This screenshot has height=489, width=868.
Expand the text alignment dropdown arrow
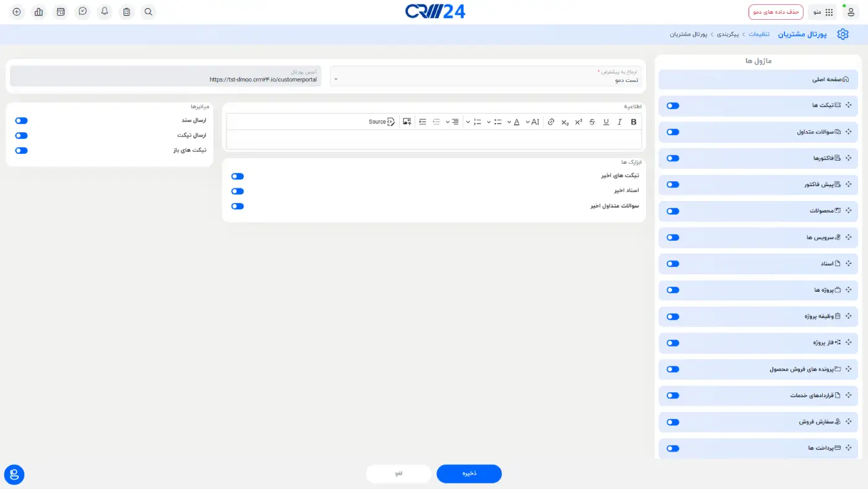(448, 122)
